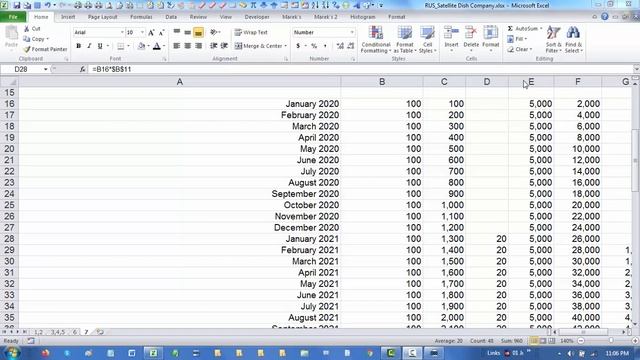Select all cells with corner button
This screenshot has height=360, width=640.
click(9, 82)
